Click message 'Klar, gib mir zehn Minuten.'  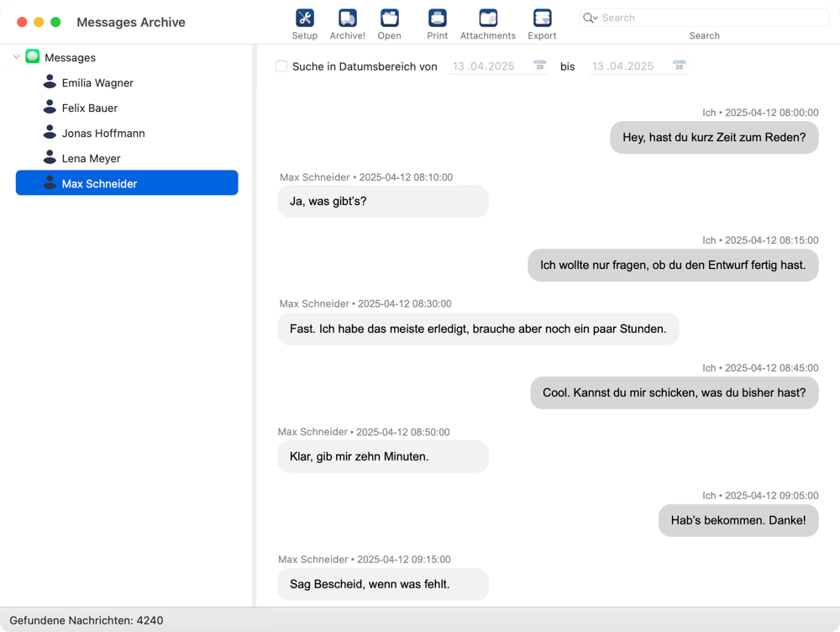point(382,456)
